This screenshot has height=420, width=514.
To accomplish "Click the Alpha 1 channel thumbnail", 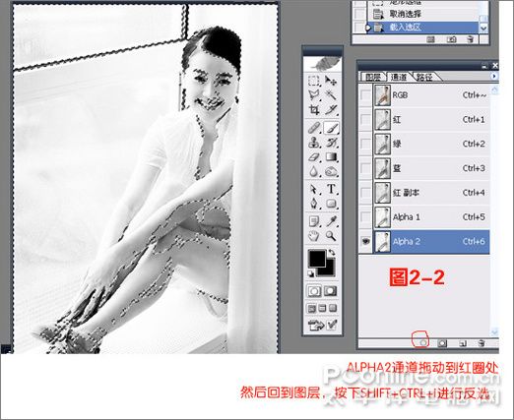I will point(382,217).
